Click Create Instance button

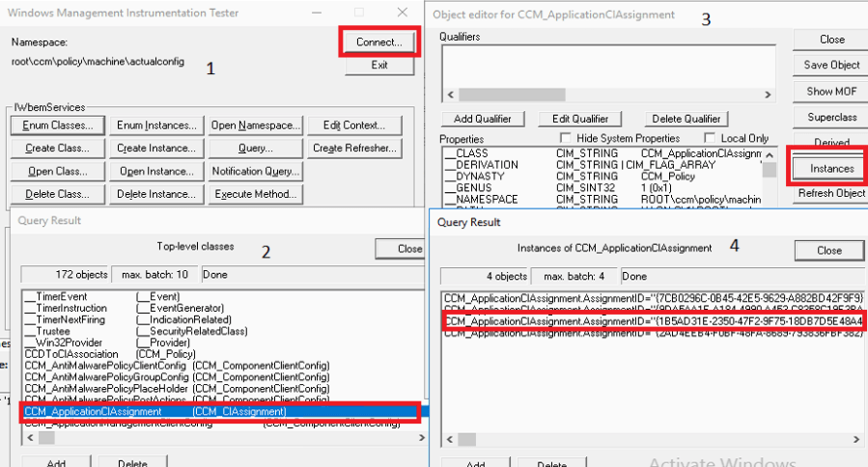[156, 149]
